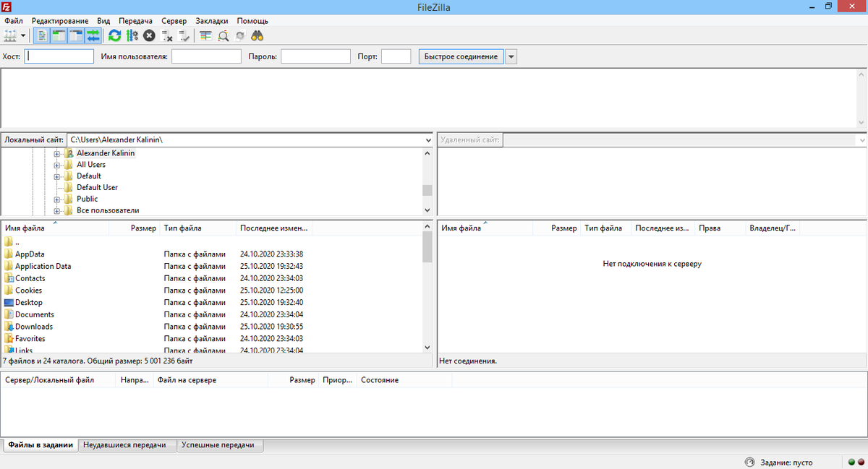Cancel the current operation icon
The height and width of the screenshot is (469, 868).
[149, 35]
